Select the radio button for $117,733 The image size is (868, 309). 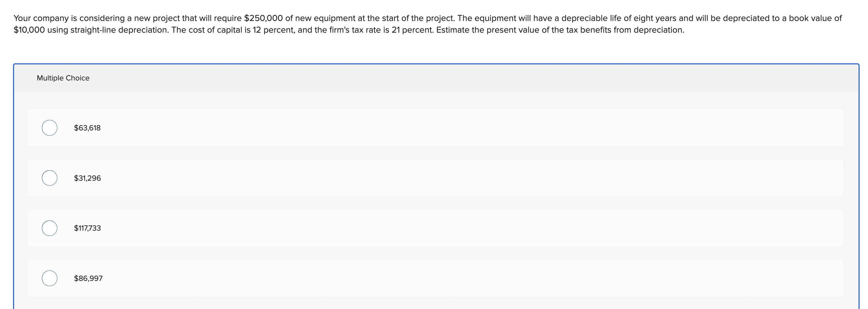[x=49, y=228]
